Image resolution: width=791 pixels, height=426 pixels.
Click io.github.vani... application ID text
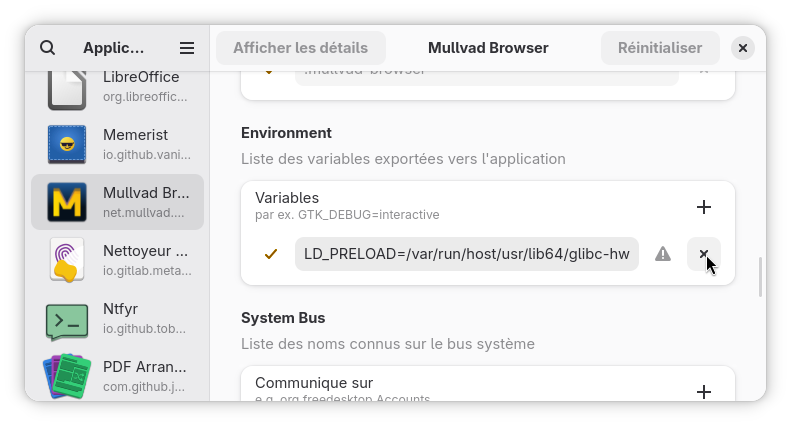tap(147, 155)
